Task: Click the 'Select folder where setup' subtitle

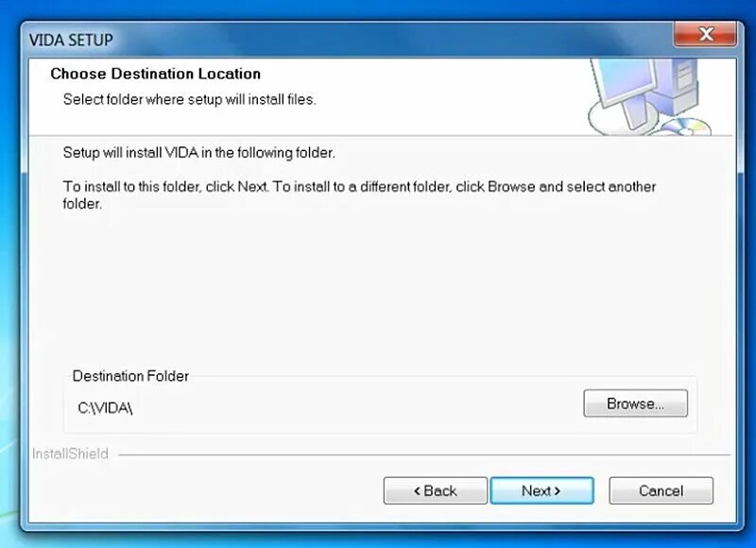Action: click(x=190, y=99)
